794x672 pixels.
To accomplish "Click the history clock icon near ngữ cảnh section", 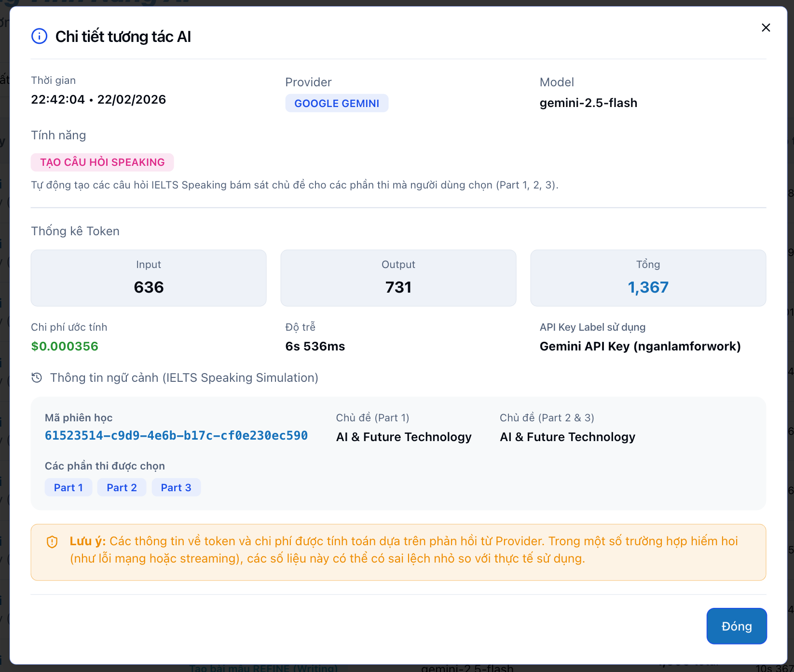I will tap(37, 377).
